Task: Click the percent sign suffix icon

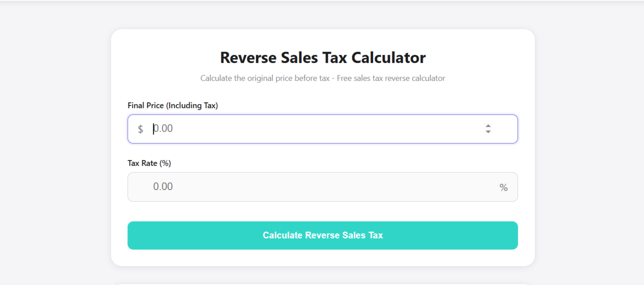Action: 504,187
